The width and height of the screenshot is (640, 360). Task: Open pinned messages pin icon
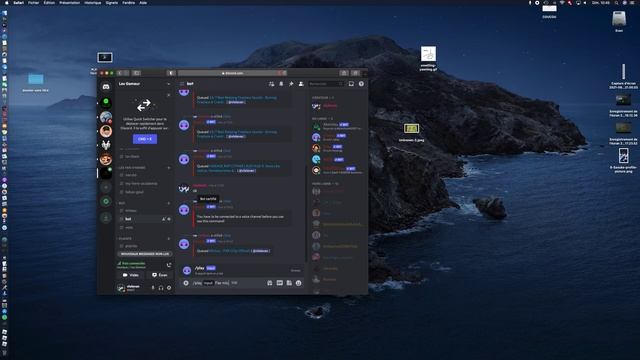point(291,84)
